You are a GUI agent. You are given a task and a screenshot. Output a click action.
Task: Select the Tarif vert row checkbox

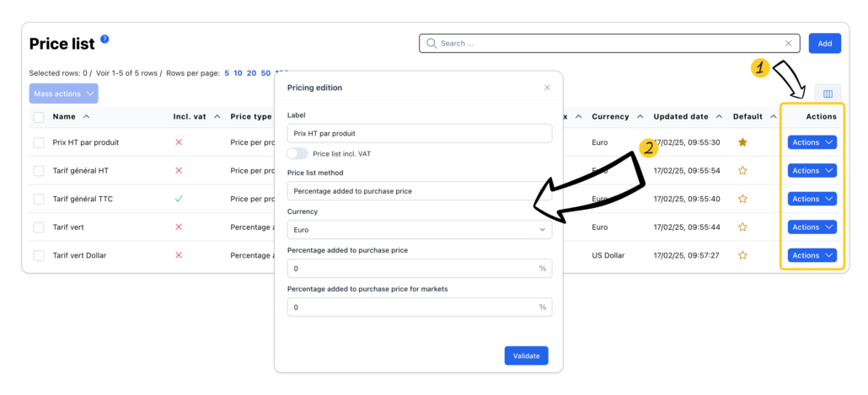pyautogui.click(x=39, y=227)
